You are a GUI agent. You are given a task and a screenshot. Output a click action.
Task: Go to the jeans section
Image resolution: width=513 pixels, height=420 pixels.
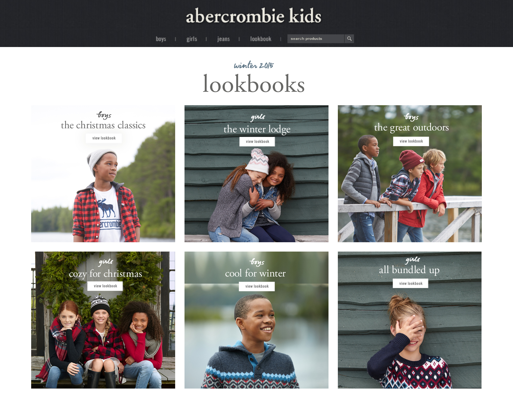[223, 39]
